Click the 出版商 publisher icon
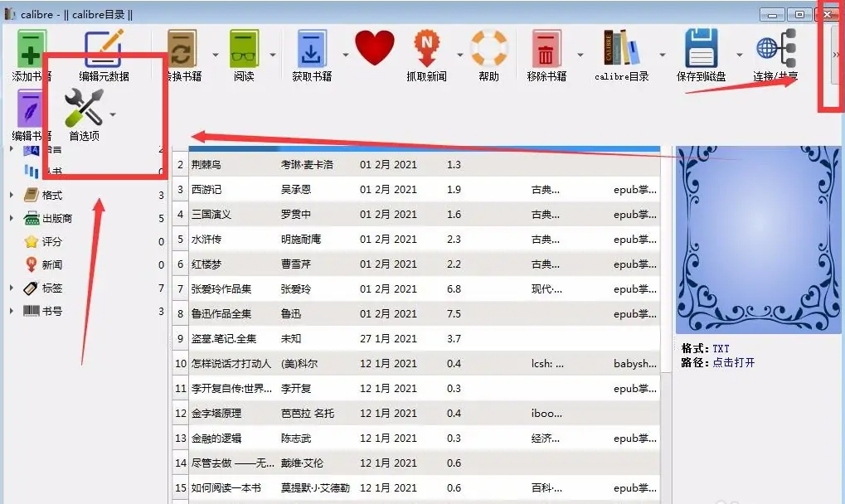845x504 pixels. [x=32, y=218]
